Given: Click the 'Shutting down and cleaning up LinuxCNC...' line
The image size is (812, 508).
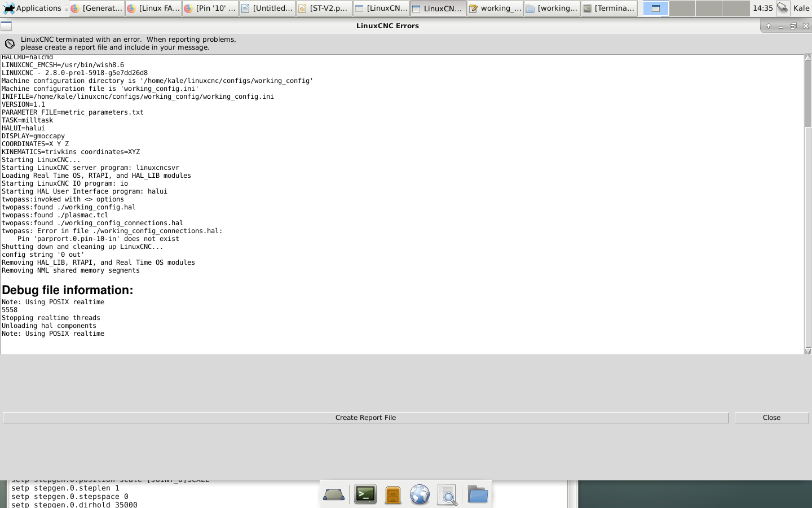Looking at the screenshot, I should pos(82,247).
